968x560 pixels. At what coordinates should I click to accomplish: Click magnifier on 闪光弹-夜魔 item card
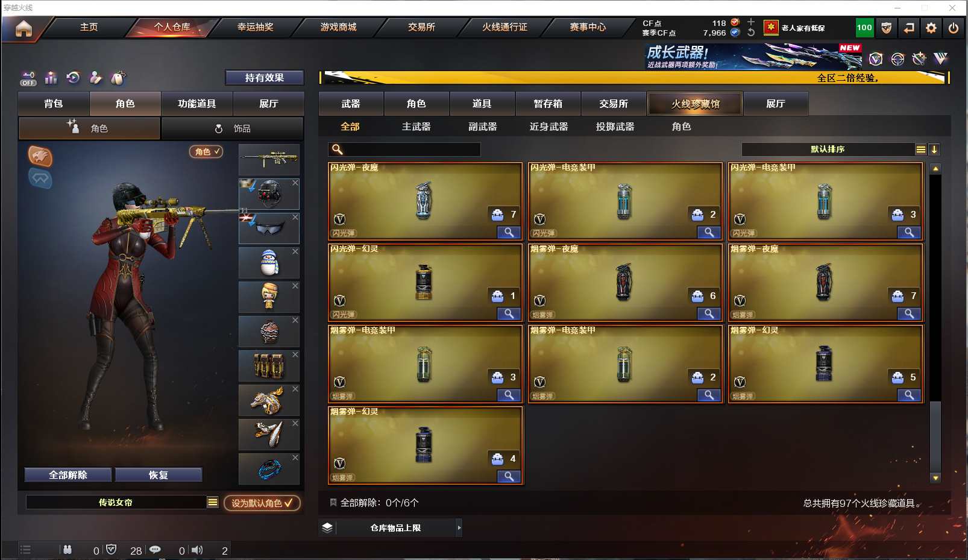coord(509,233)
